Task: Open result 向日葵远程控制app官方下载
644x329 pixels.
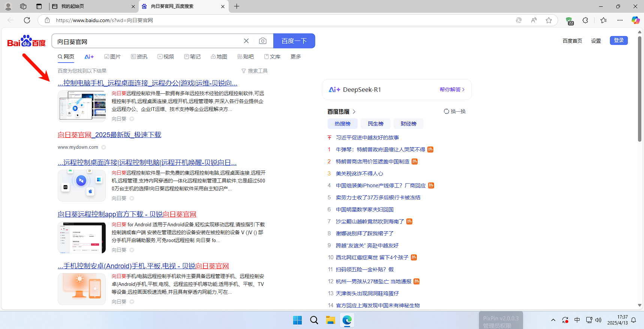Action: 127,214
